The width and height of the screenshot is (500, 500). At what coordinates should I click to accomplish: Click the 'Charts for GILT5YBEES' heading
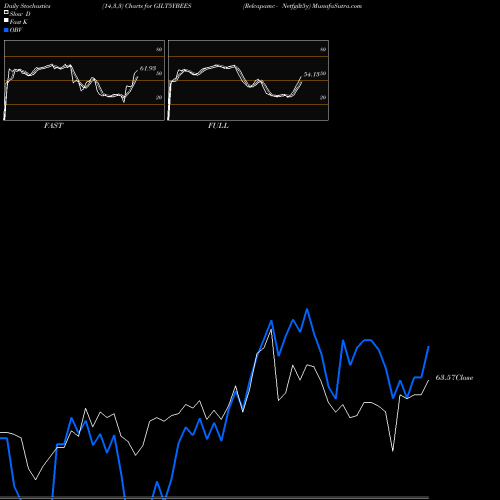pos(158,6)
